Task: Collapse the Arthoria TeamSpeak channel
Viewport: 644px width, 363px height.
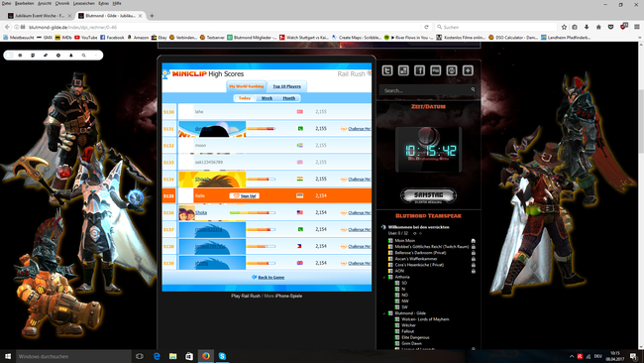Action: click(x=384, y=277)
